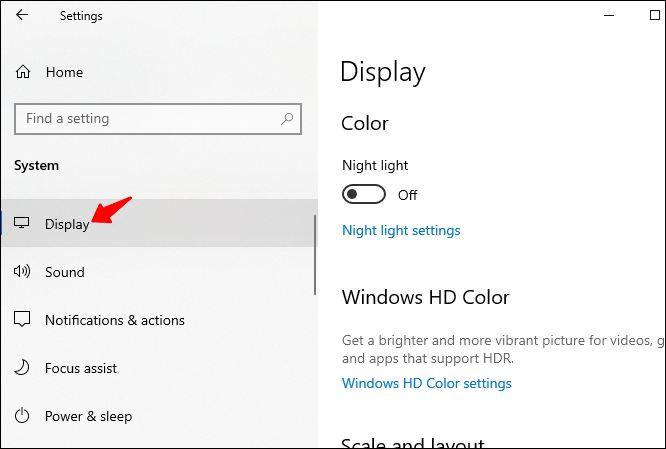This screenshot has width=666, height=449.
Task: Click the Find a setting field
Action: click(x=158, y=119)
